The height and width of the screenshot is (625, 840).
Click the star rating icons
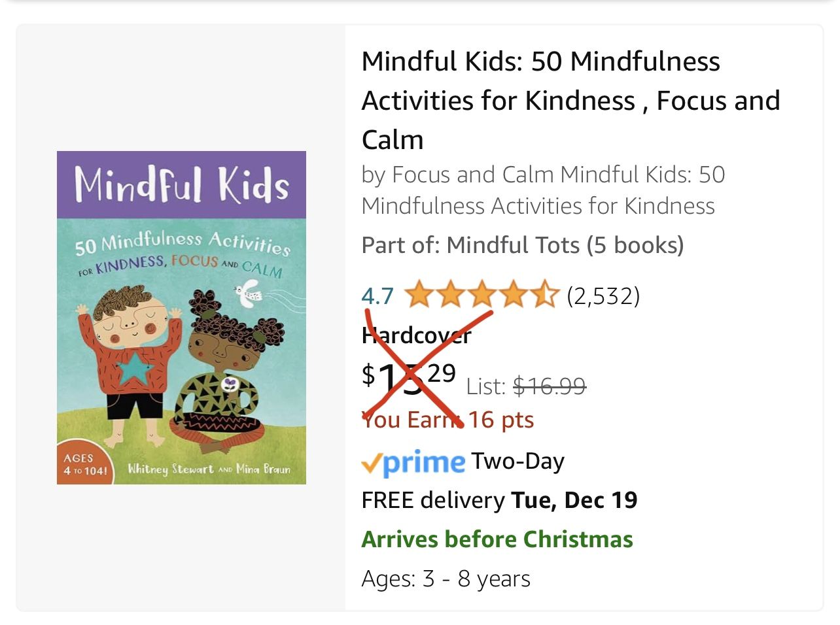pyautogui.click(x=481, y=296)
